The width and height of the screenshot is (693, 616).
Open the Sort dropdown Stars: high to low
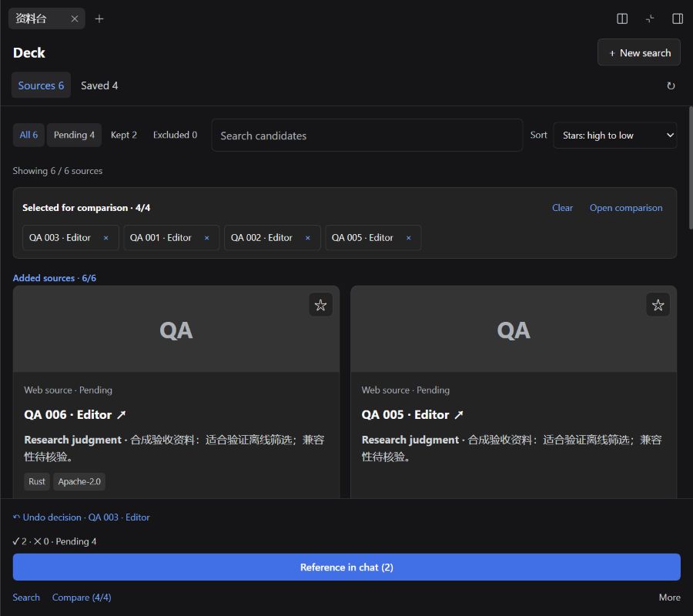pyautogui.click(x=614, y=136)
